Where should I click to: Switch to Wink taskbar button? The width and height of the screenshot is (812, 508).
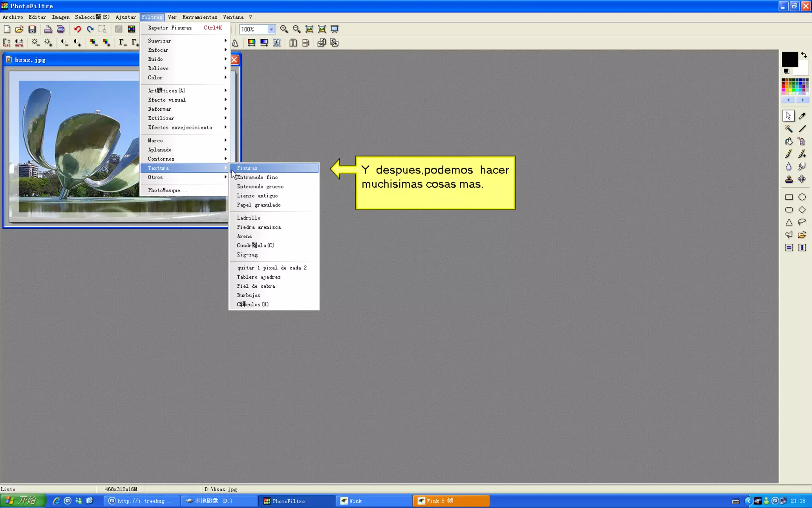pyautogui.click(x=373, y=501)
